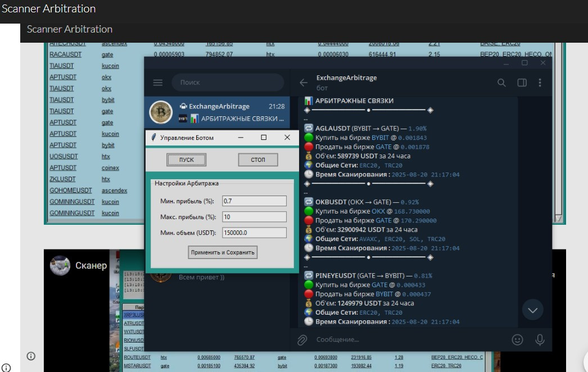Click the Сообщение message input field

coord(405,339)
